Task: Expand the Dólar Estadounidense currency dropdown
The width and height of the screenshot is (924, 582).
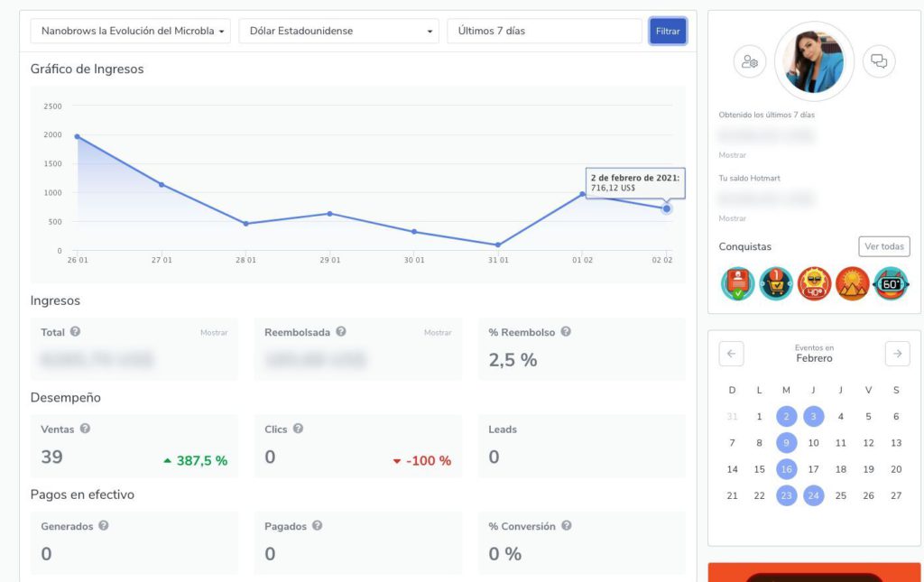Action: 338,32
